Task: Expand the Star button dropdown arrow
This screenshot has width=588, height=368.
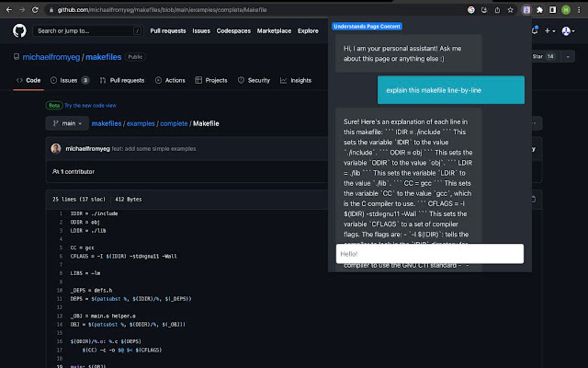Action: (x=567, y=55)
